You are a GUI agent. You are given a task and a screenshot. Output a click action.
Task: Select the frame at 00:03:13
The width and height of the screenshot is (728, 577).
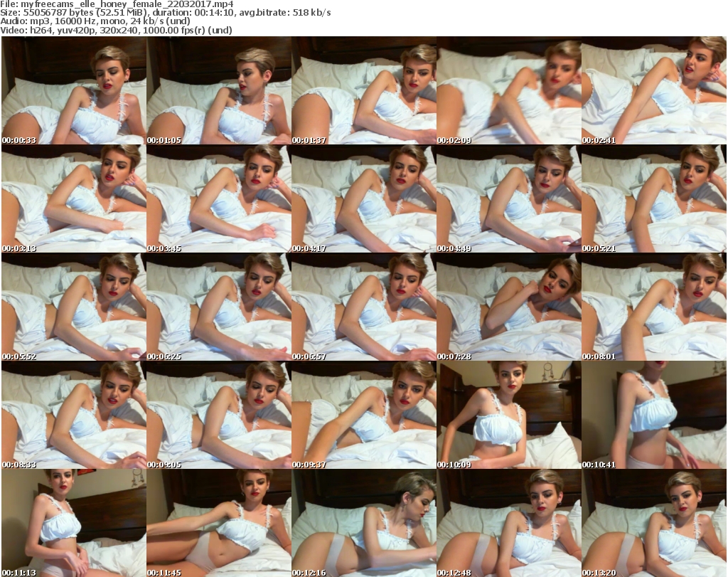point(74,198)
